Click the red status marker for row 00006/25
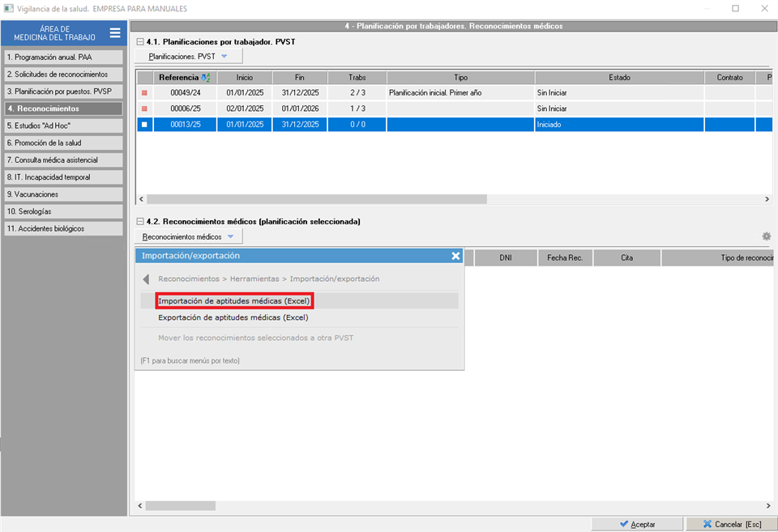This screenshot has height=532, width=778. (x=144, y=109)
